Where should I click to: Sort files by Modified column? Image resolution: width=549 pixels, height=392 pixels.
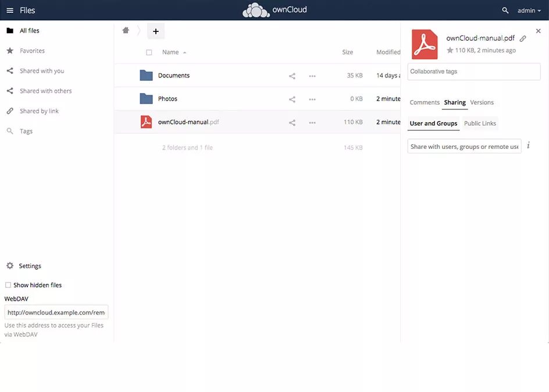pyautogui.click(x=388, y=52)
